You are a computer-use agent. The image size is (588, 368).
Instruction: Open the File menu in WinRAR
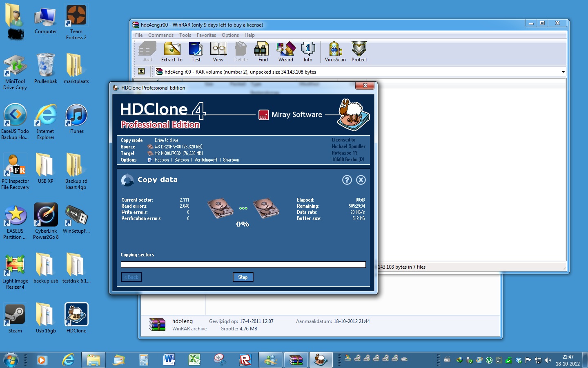(x=139, y=35)
